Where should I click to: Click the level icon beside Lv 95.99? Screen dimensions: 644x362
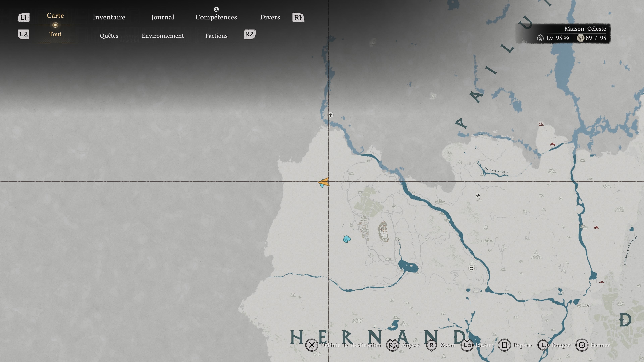540,38
